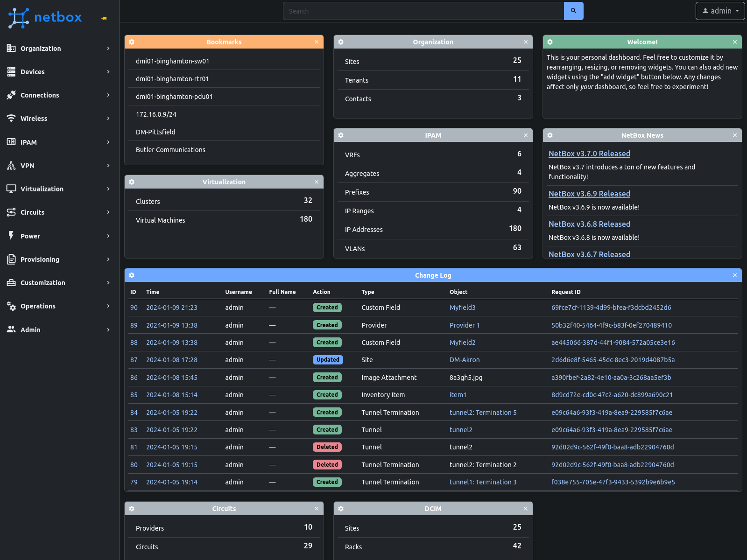The width and height of the screenshot is (747, 560).
Task: Open the IPAM sidebar icon
Action: (11, 142)
